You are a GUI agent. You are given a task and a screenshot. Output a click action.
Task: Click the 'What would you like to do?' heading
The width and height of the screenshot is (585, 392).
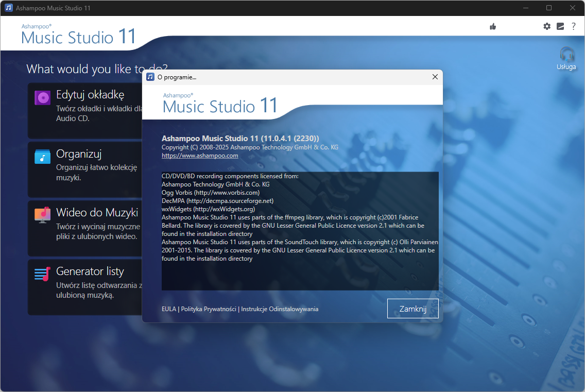tap(97, 69)
